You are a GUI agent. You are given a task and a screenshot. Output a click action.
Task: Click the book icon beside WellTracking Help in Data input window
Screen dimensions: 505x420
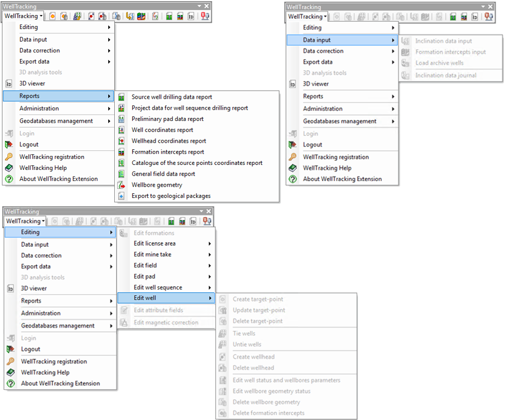pos(293,168)
